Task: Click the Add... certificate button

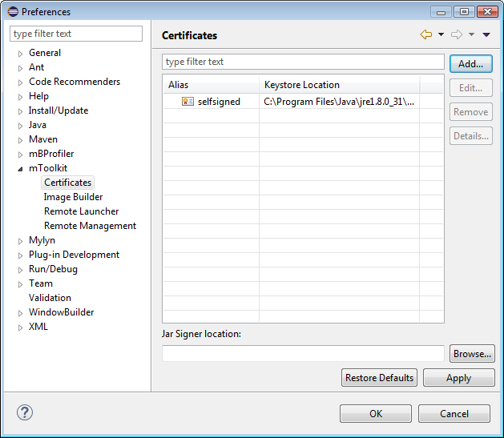Action: (470, 64)
